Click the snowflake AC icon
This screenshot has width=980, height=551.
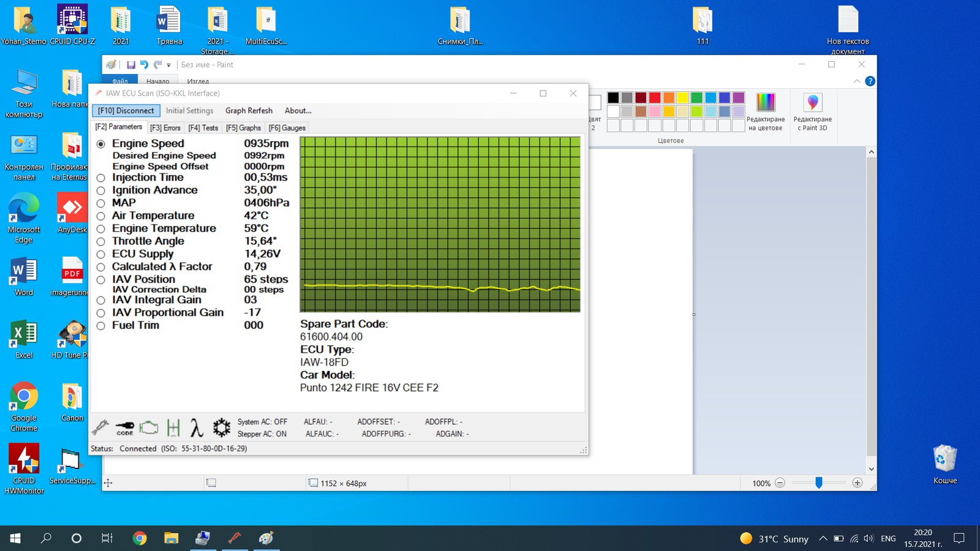(x=221, y=427)
